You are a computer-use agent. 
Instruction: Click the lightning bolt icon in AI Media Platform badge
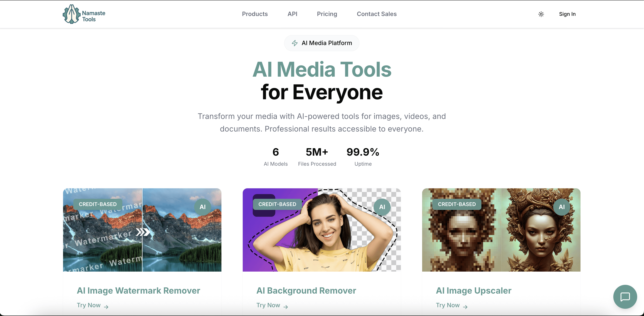tap(295, 43)
